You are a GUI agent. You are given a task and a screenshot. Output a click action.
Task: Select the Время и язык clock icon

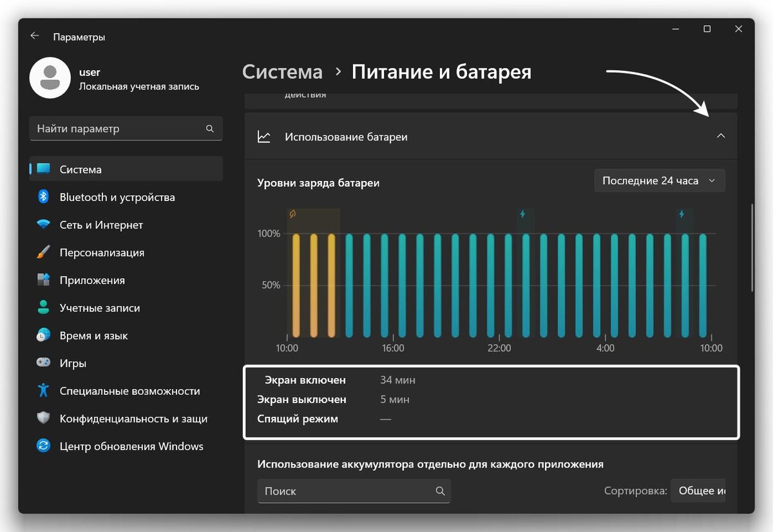click(x=43, y=335)
